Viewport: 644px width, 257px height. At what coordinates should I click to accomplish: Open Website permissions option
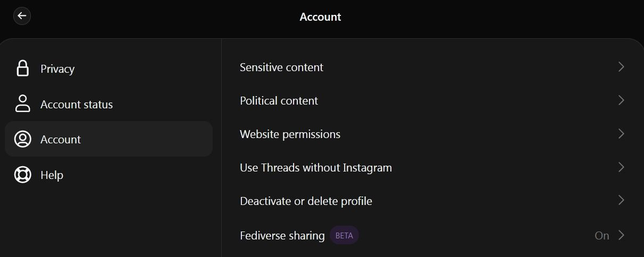[290, 134]
